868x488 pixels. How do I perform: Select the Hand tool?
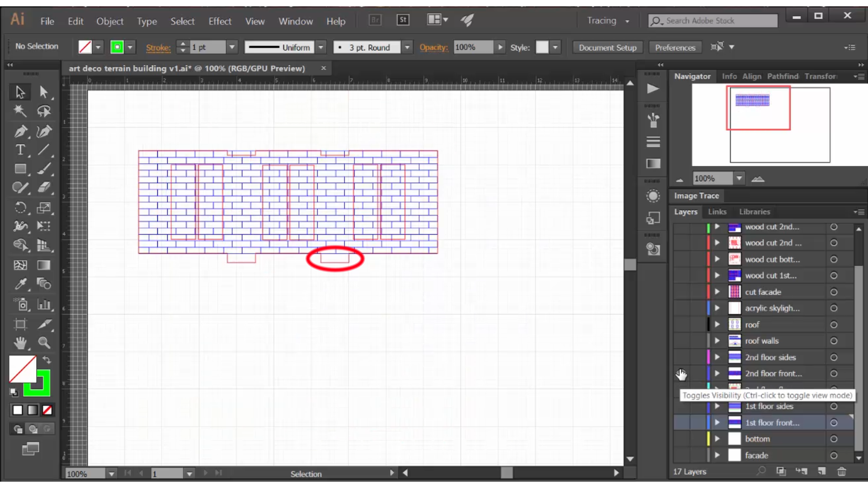click(x=20, y=343)
